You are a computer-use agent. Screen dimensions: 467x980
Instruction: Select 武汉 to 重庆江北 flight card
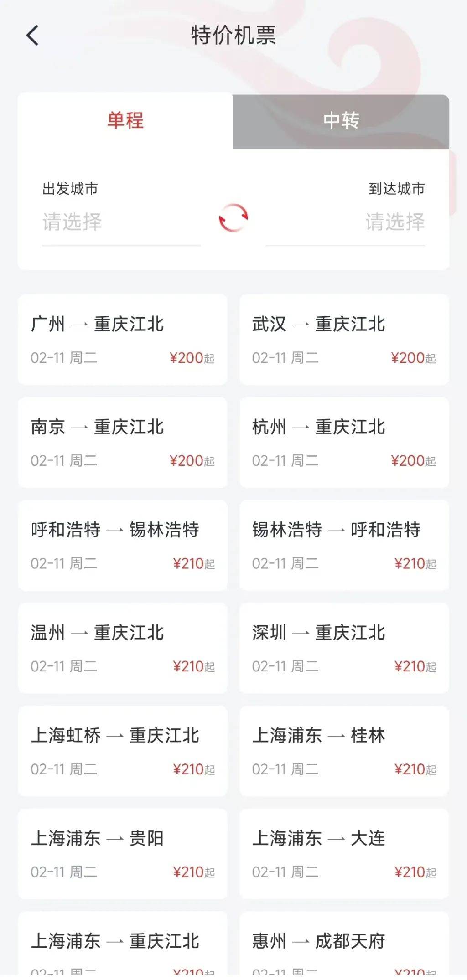click(344, 340)
